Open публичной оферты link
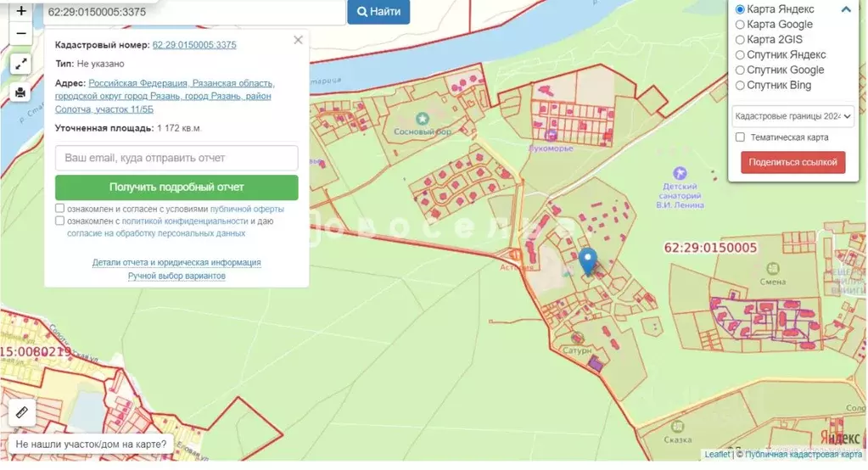Viewport: 868px width, 470px height. pyautogui.click(x=247, y=209)
